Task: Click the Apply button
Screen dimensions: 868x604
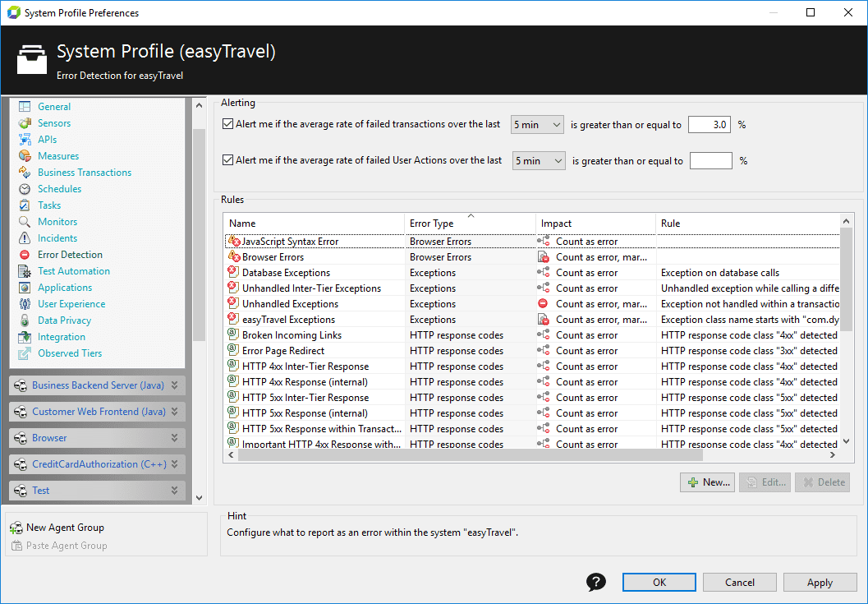Action: (820, 583)
